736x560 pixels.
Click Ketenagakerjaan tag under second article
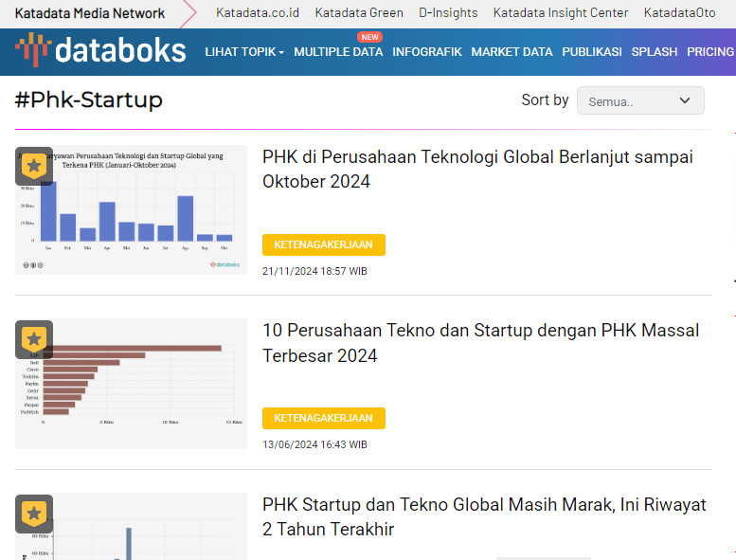[324, 418]
